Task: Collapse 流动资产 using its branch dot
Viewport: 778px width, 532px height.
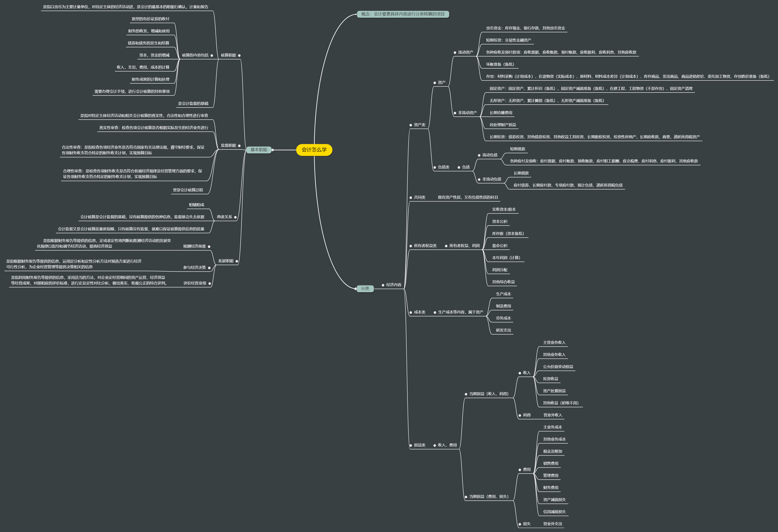Action: click(455, 53)
